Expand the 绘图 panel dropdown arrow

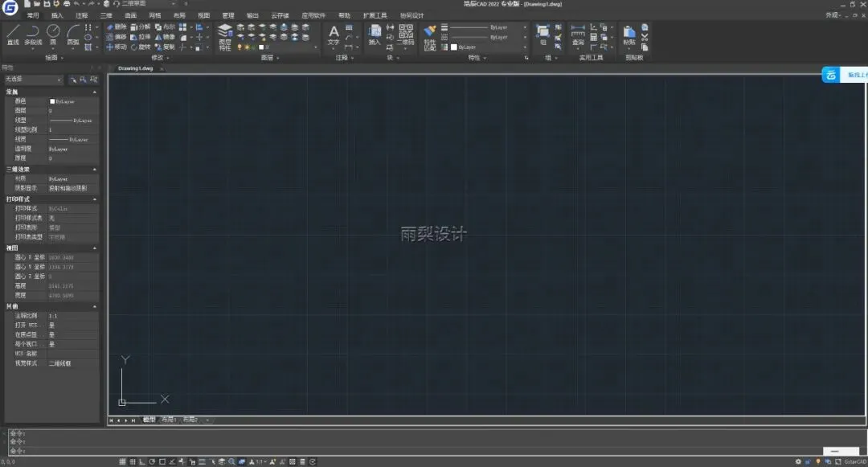pyautogui.click(x=62, y=58)
